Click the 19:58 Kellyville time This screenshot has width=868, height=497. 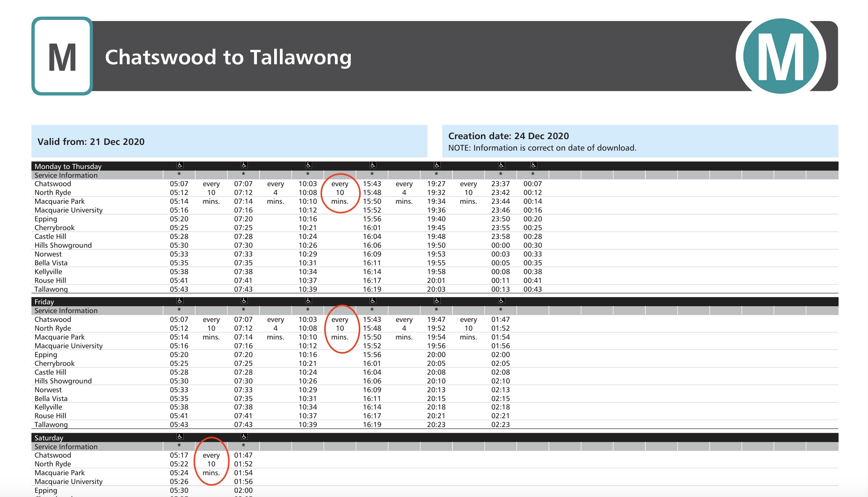click(x=436, y=272)
